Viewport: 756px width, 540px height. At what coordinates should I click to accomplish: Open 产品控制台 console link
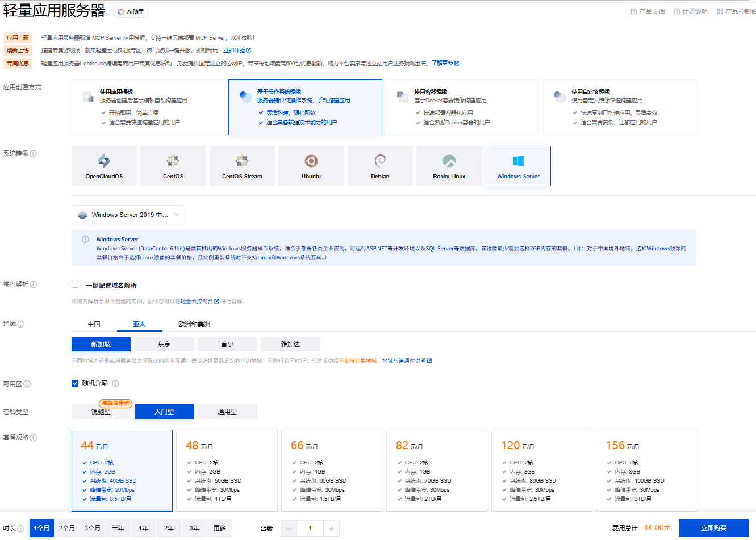[x=737, y=11]
